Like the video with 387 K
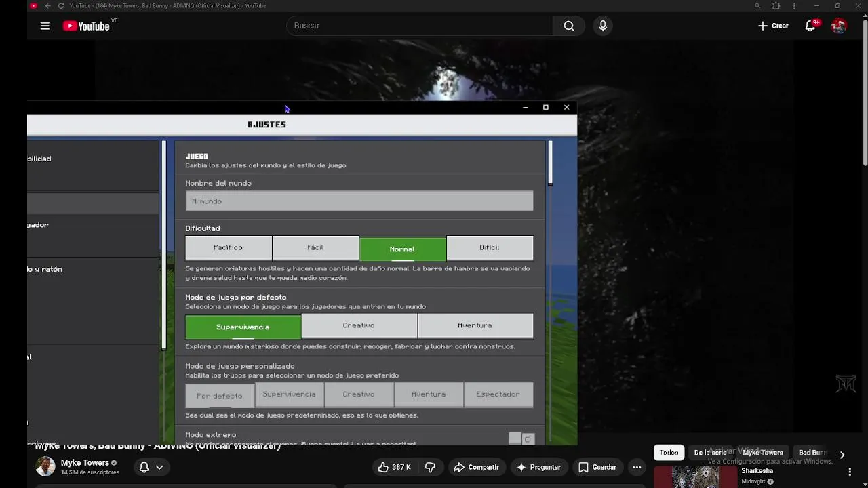This screenshot has height=488, width=868. tap(395, 467)
